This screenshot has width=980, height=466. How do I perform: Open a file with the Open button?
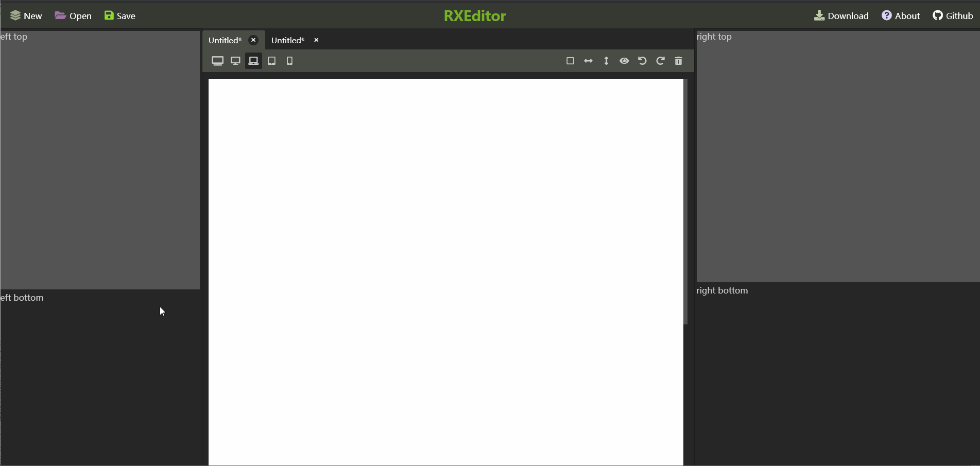(x=73, y=16)
